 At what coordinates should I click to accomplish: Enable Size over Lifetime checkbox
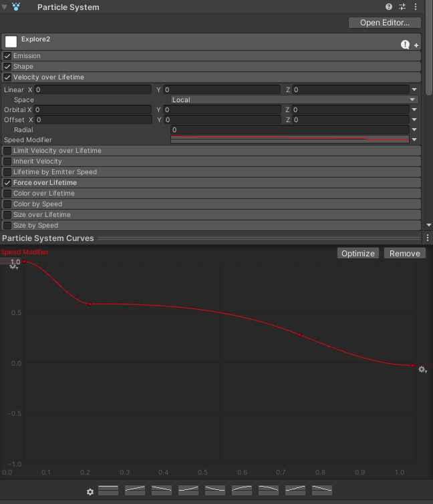[7, 214]
